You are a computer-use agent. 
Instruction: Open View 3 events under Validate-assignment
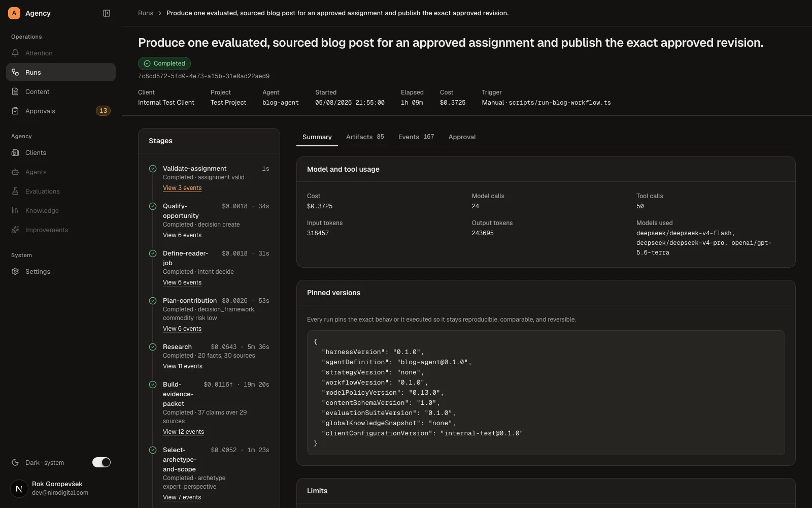click(182, 188)
